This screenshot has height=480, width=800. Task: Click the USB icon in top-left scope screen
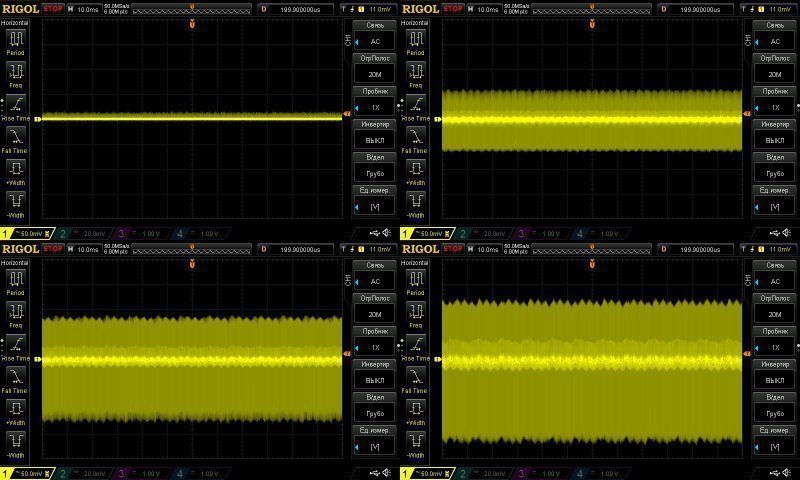tap(374, 233)
